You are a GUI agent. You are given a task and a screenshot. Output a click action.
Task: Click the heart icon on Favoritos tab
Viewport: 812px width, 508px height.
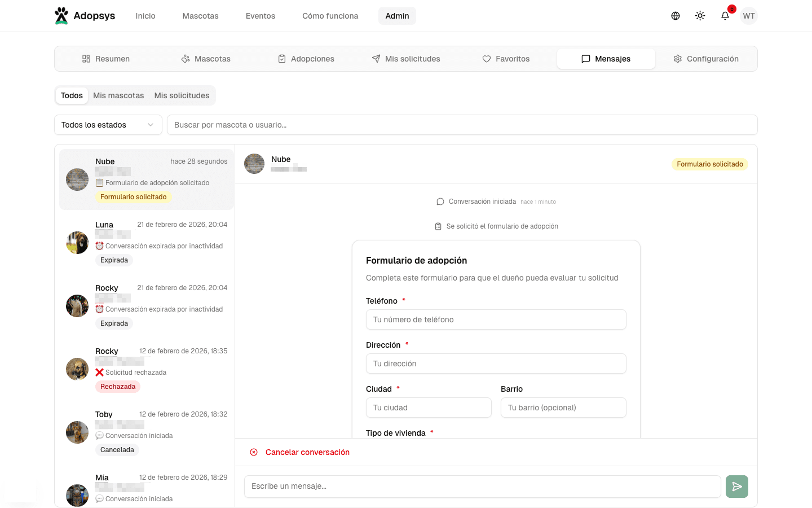tap(486, 58)
